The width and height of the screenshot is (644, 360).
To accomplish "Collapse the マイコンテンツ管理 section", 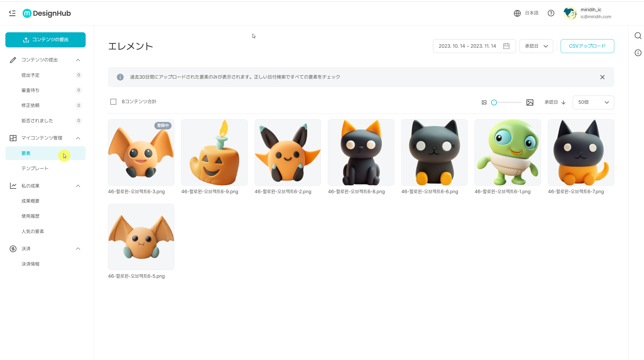I will (78, 138).
